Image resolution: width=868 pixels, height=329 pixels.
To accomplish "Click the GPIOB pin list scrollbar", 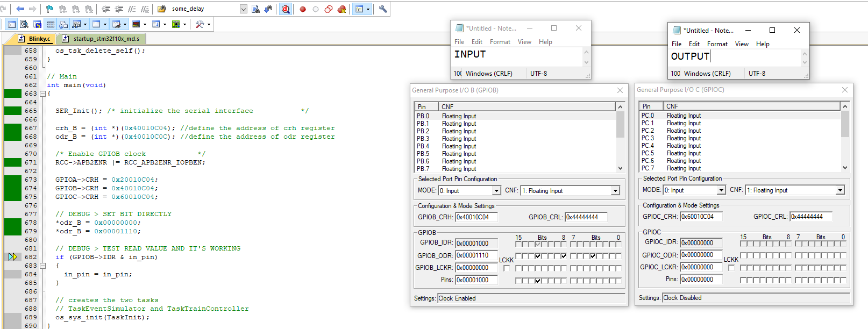I will pyautogui.click(x=620, y=137).
